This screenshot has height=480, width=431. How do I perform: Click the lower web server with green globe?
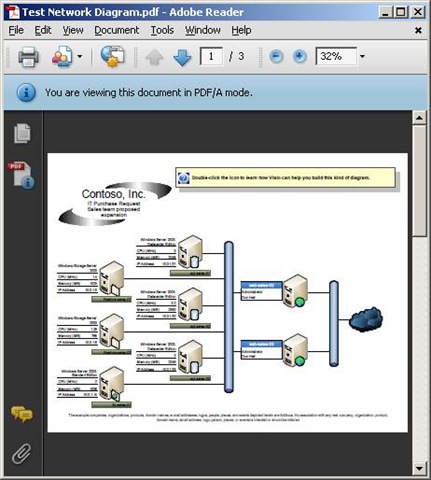295,351
